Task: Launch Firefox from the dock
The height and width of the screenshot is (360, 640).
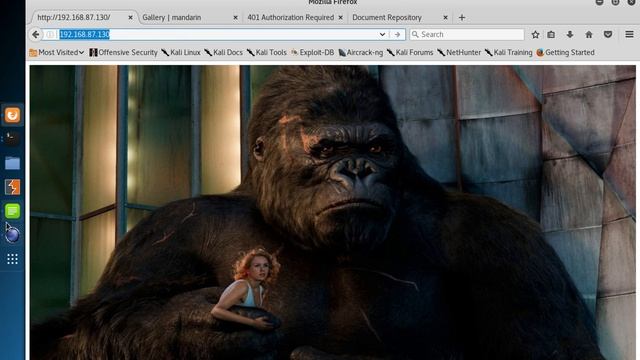Action: click(12, 115)
